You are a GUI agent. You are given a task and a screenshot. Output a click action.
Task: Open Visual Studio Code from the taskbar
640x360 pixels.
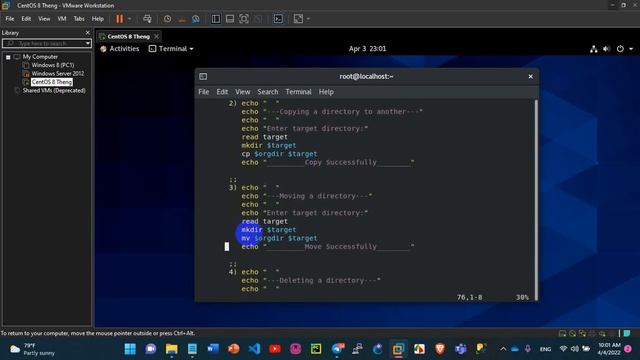coord(254,349)
